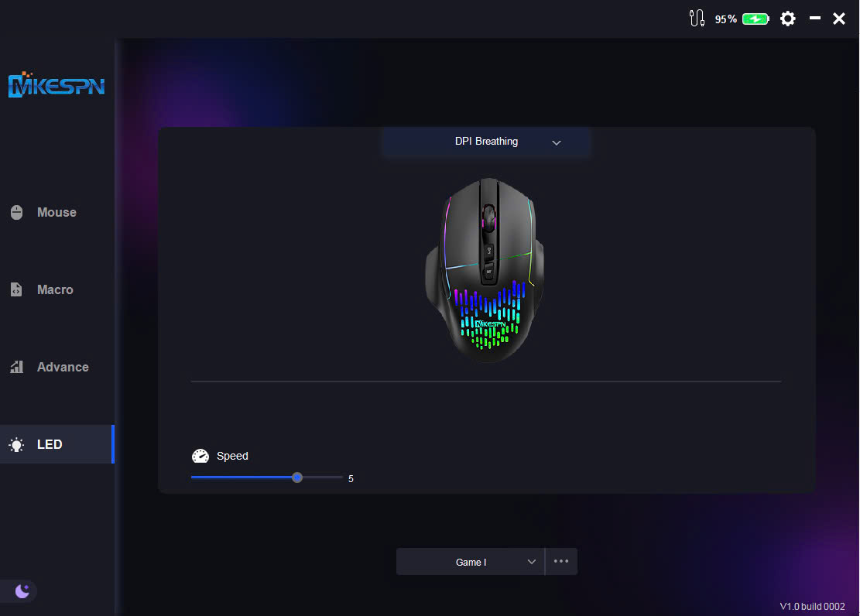Open the DPI Breathing effect dropdown
Viewport: 860px width, 616px height.
[x=486, y=142]
